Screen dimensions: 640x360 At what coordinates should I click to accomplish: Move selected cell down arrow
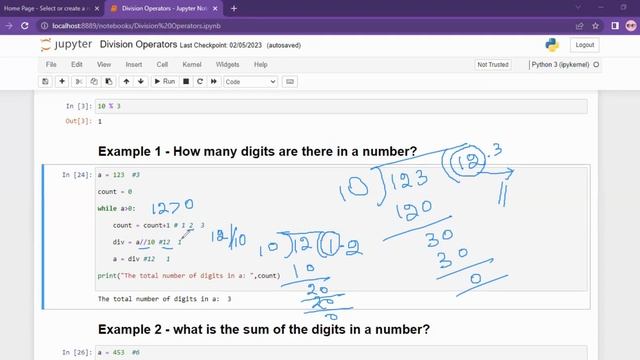141,82
